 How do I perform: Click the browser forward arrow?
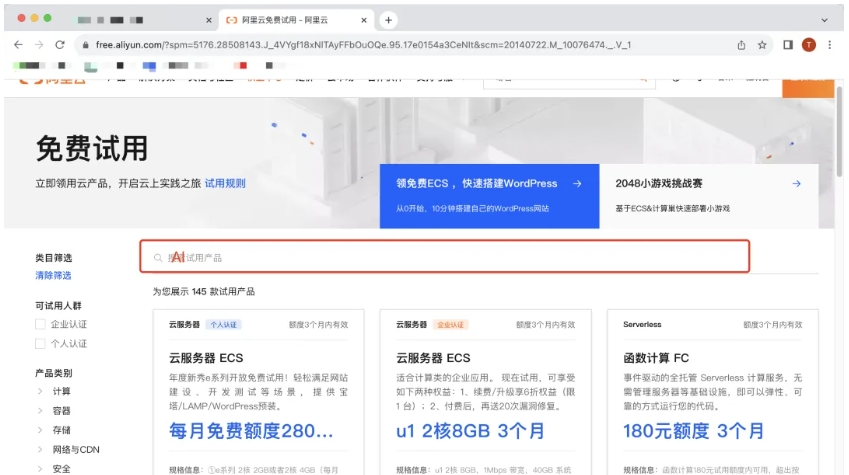click(x=39, y=45)
